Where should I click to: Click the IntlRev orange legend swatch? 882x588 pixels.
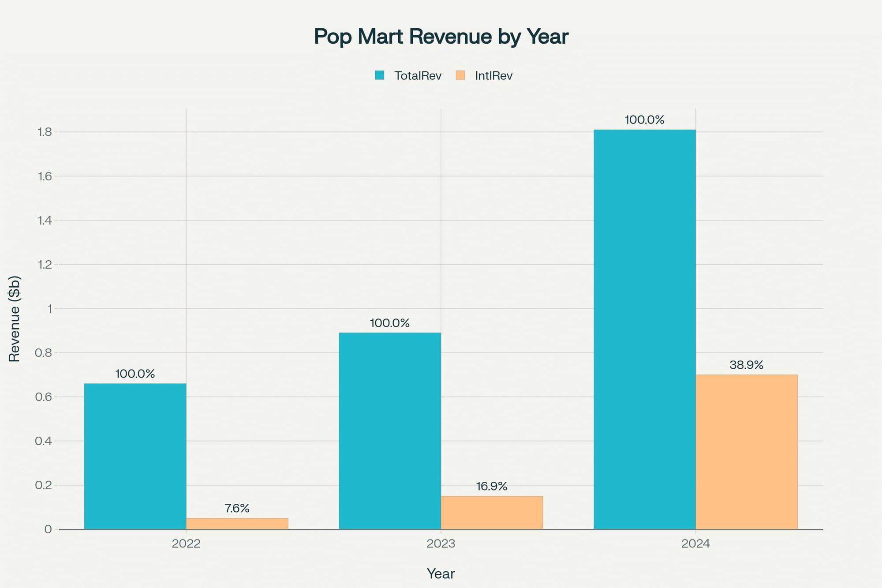pos(460,75)
